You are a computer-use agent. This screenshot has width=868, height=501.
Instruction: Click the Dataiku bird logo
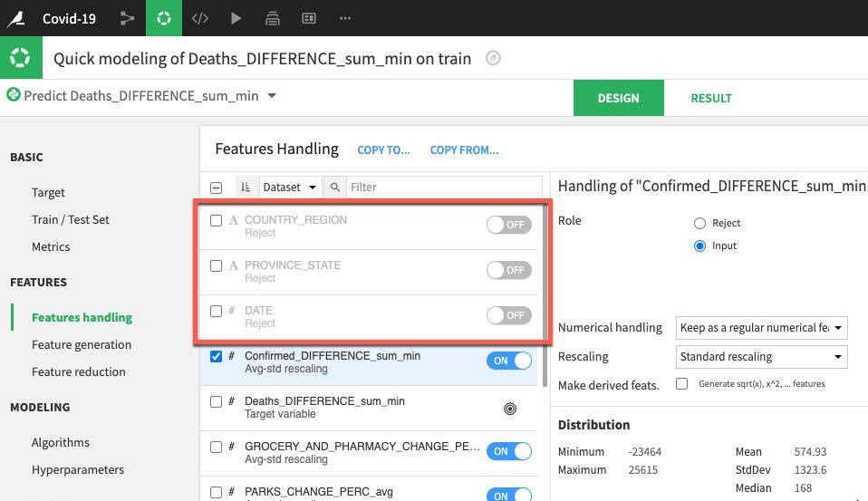pos(15,18)
